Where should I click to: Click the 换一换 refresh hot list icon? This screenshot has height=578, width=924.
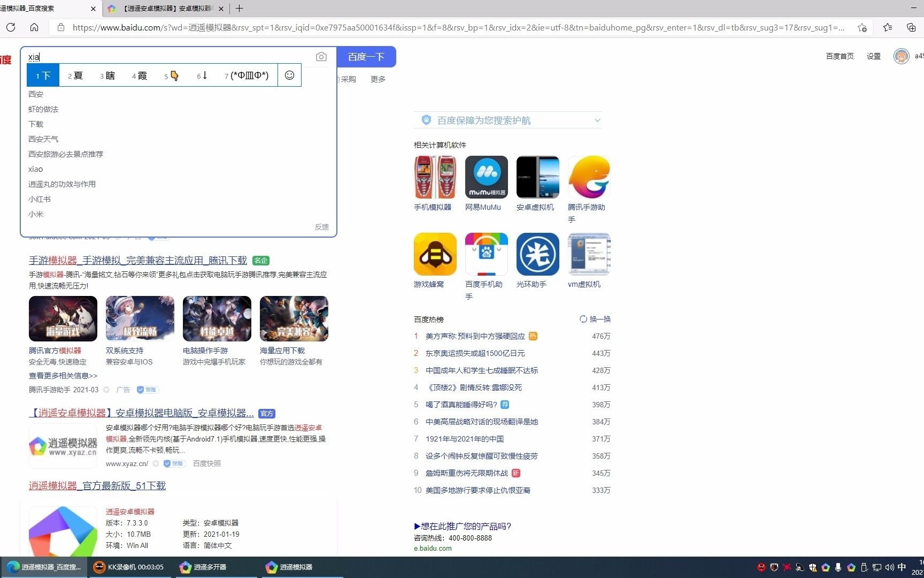click(x=583, y=319)
